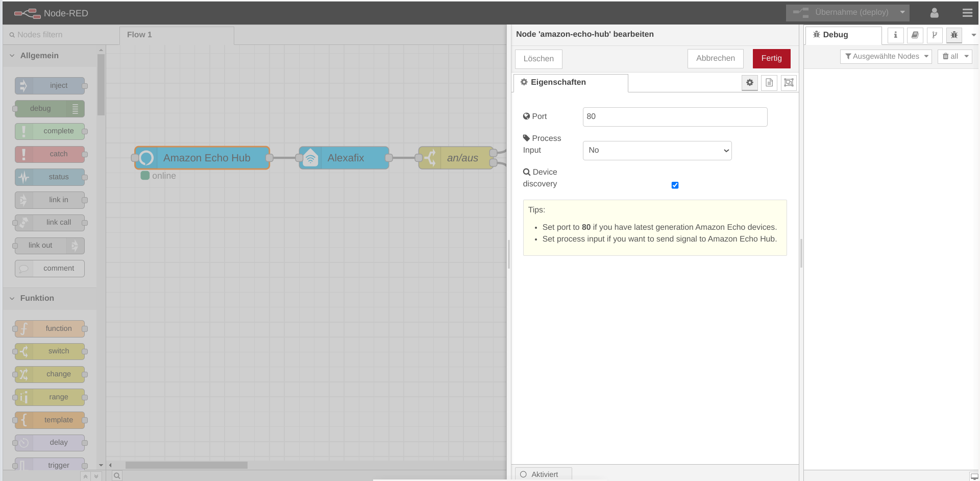Expand the deploy options dropdown arrow

click(x=902, y=13)
